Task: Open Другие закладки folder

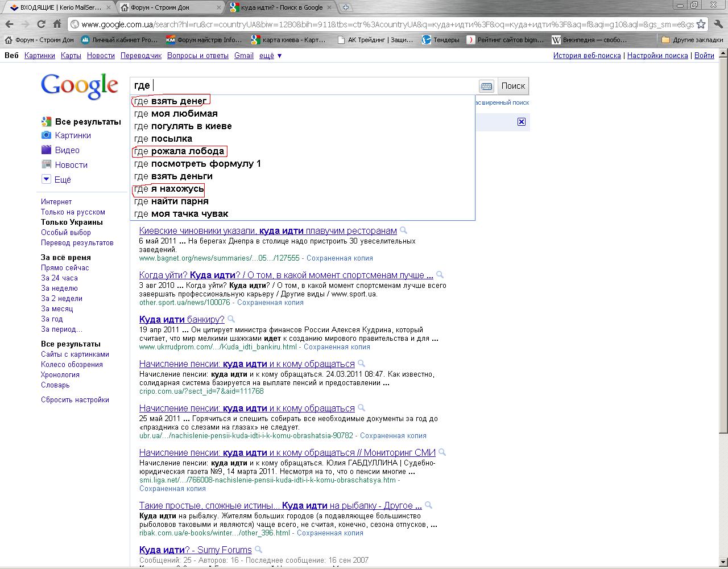Action: (692, 40)
